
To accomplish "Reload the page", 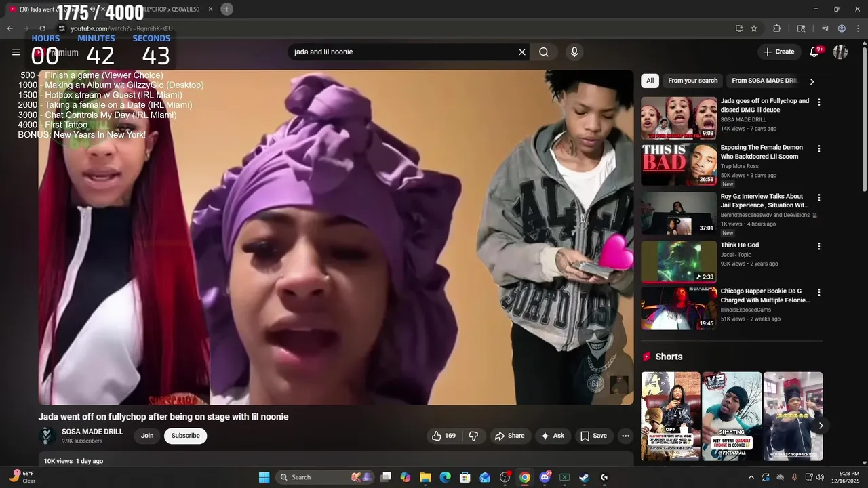I will 42,28.
